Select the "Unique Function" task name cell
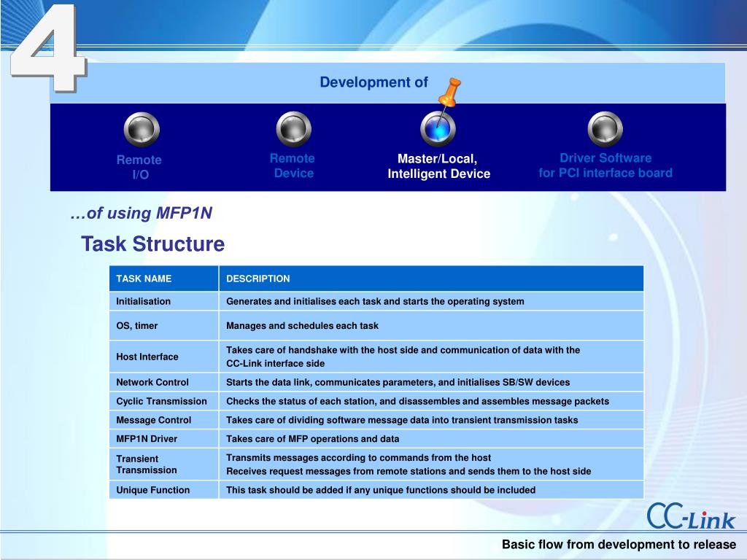Image resolution: width=747 pixels, height=560 pixels. point(164,490)
